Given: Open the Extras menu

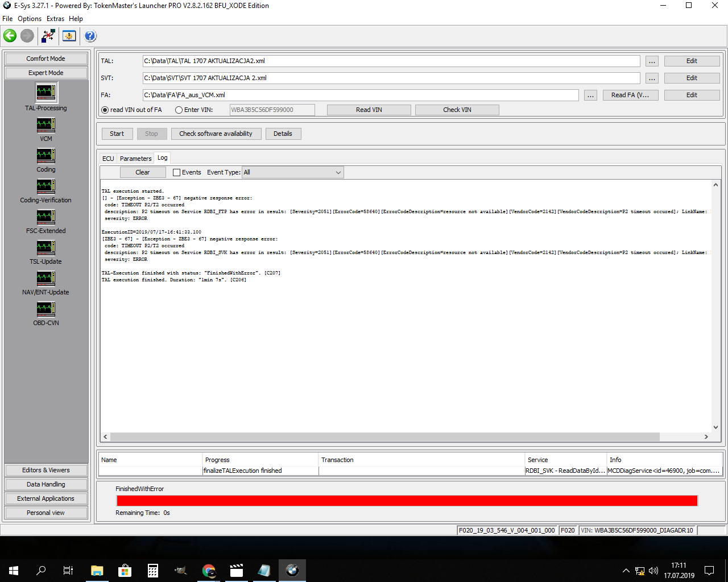Looking at the screenshot, I should [x=55, y=19].
